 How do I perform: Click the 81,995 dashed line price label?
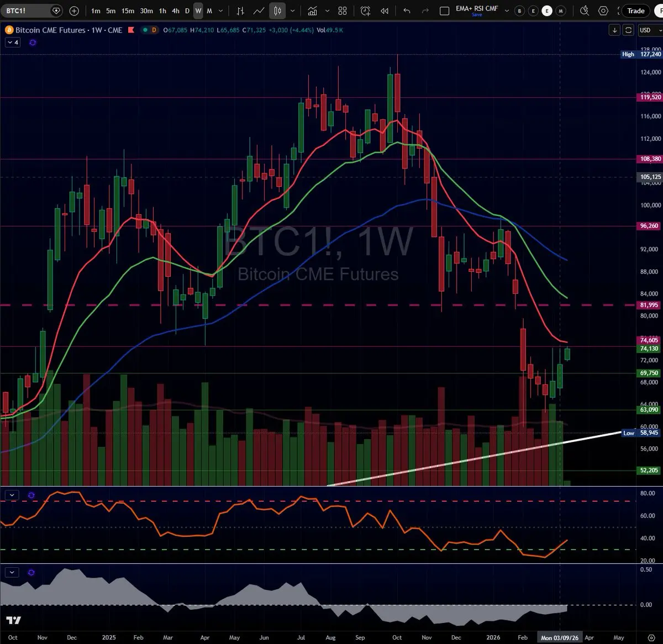click(x=650, y=305)
